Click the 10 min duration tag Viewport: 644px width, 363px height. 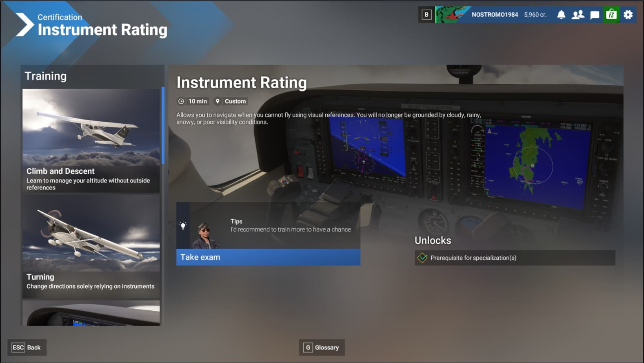193,101
